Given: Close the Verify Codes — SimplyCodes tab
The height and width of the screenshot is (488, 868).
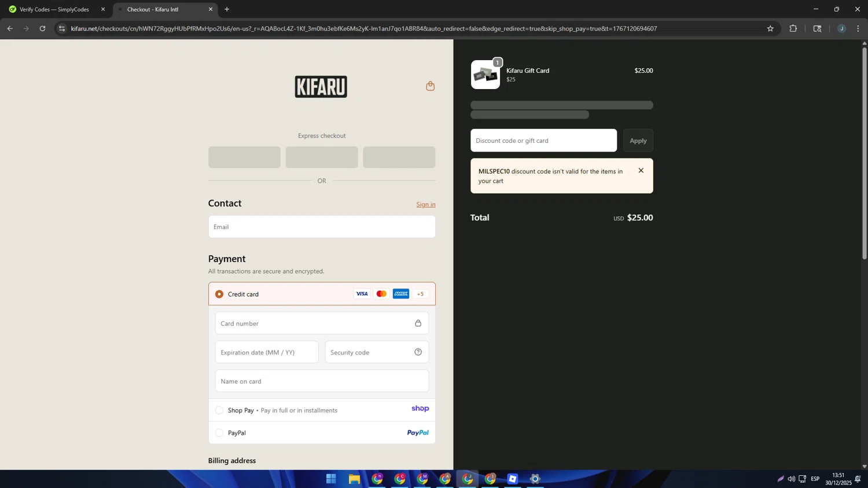Looking at the screenshot, I should (x=103, y=9).
